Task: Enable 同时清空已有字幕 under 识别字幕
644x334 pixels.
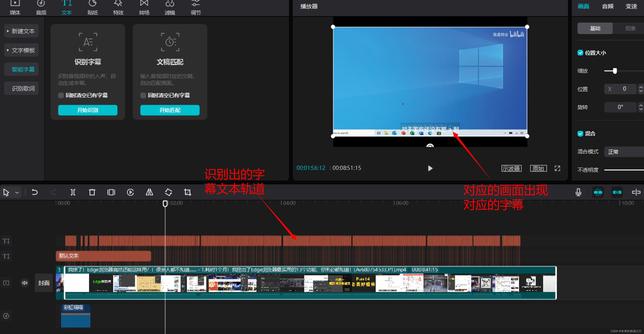Action: (x=61, y=95)
